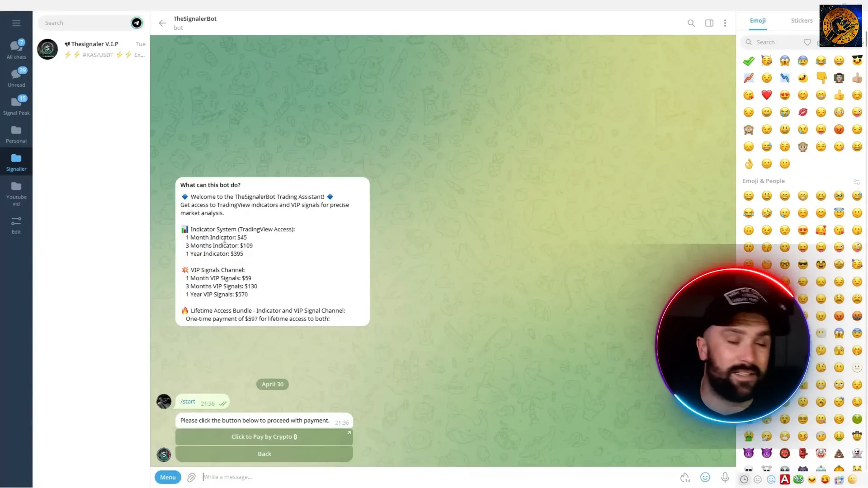
Task: Insert the falling chart emoji
Action: click(x=785, y=78)
